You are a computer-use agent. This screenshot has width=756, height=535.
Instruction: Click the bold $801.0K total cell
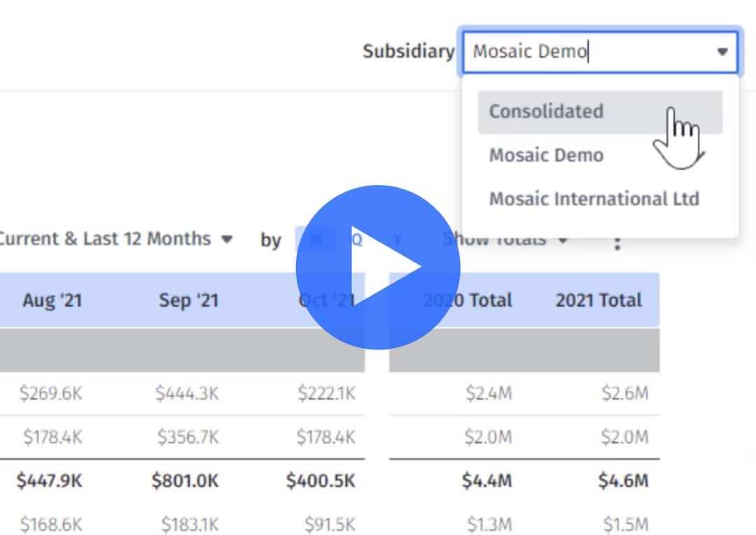pos(185,481)
